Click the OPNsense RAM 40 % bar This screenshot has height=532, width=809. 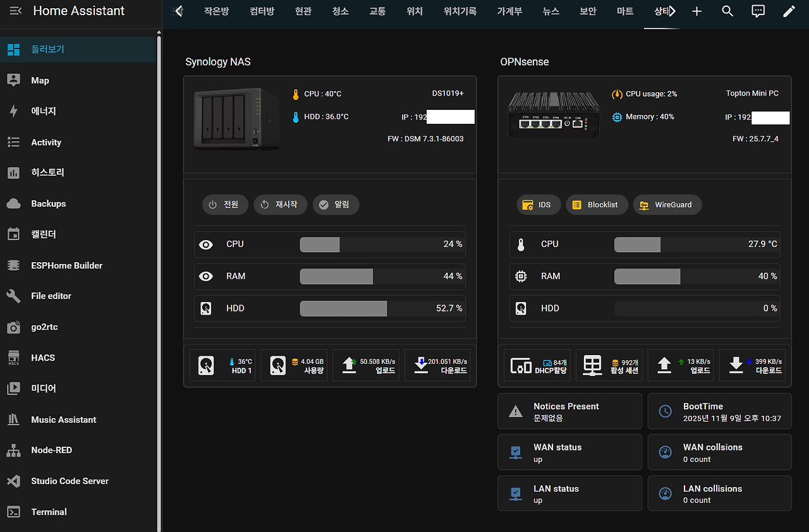tap(696, 276)
